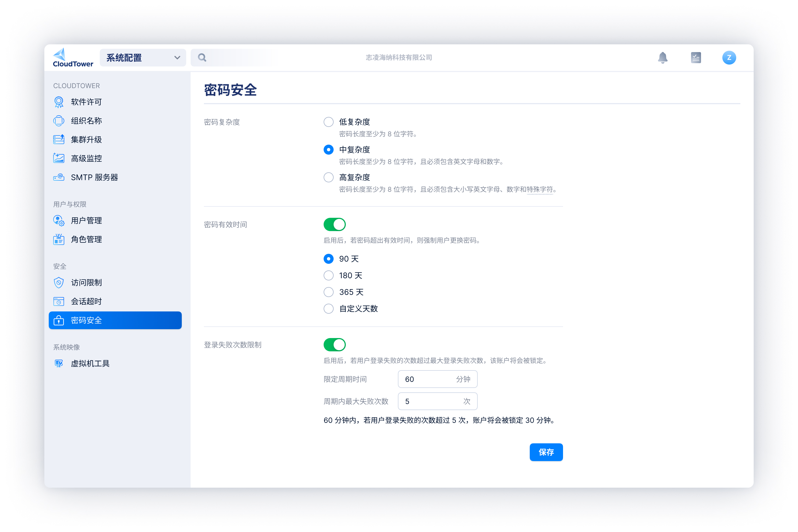Click the 密码安全 lock icon

59,320
